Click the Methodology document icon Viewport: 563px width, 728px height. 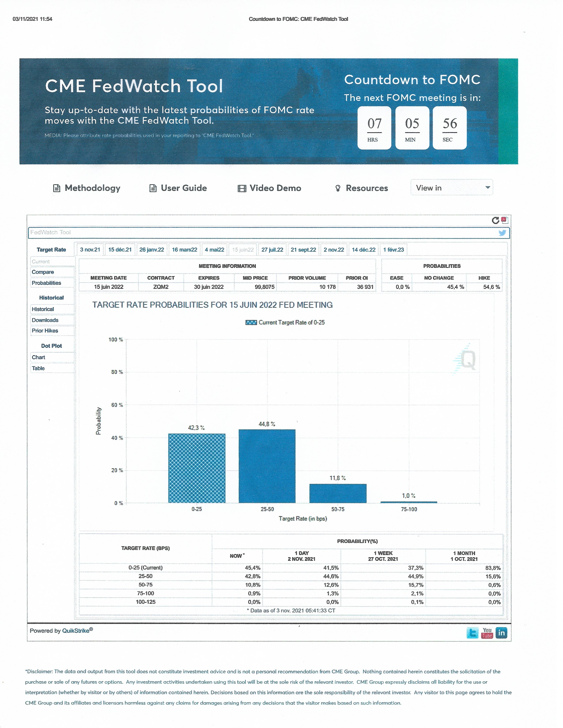pos(57,188)
